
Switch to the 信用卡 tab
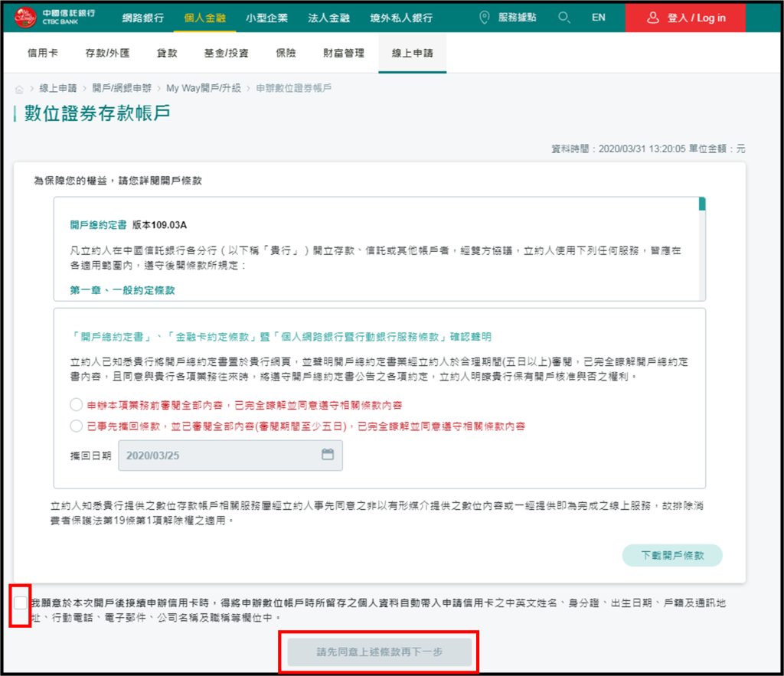(41, 54)
